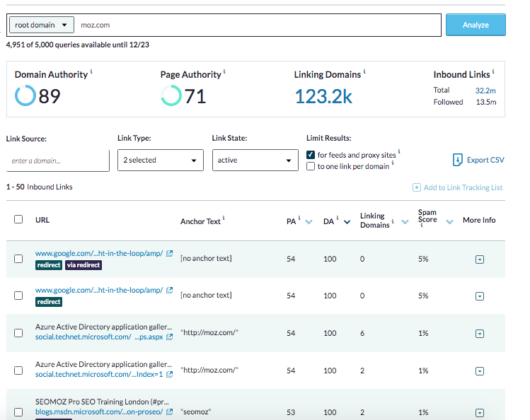Uncheck for feeds and proxy sites
The height and width of the screenshot is (420, 530).
click(x=311, y=155)
